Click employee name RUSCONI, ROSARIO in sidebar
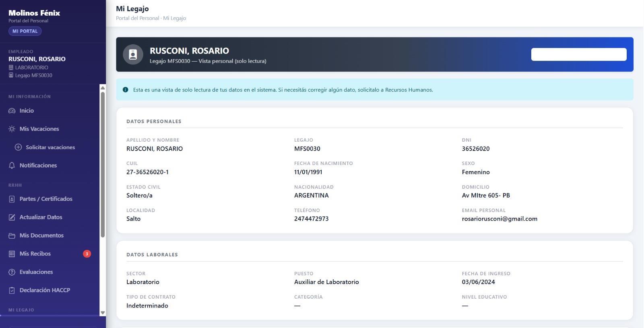The height and width of the screenshot is (328, 644). pyautogui.click(x=37, y=59)
